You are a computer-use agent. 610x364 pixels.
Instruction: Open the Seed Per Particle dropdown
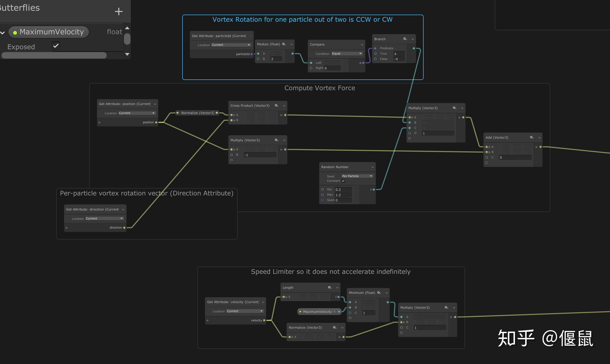[x=357, y=176]
